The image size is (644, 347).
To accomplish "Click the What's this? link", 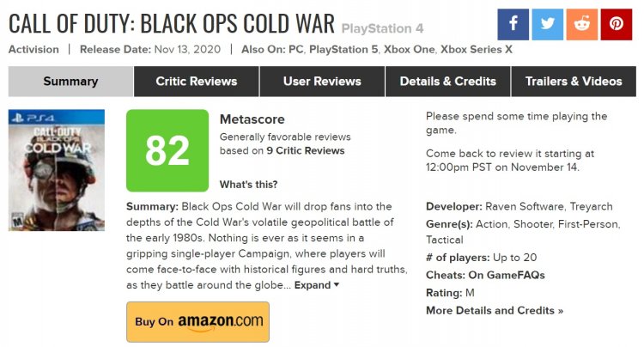I will tap(248, 185).
